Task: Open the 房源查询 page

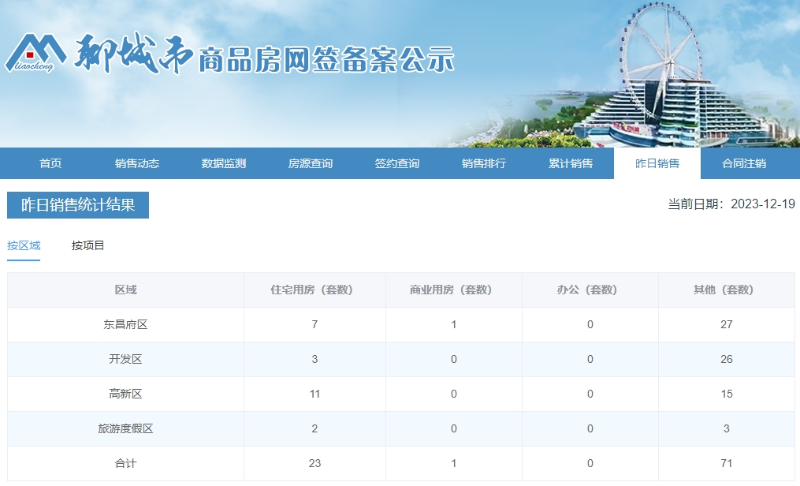Action: 310,164
